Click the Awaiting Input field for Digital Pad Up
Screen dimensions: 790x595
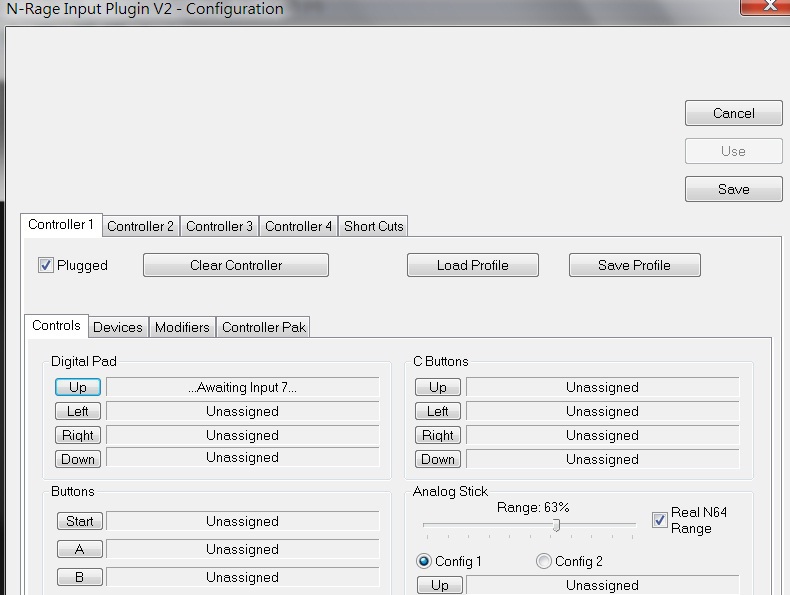[243, 387]
